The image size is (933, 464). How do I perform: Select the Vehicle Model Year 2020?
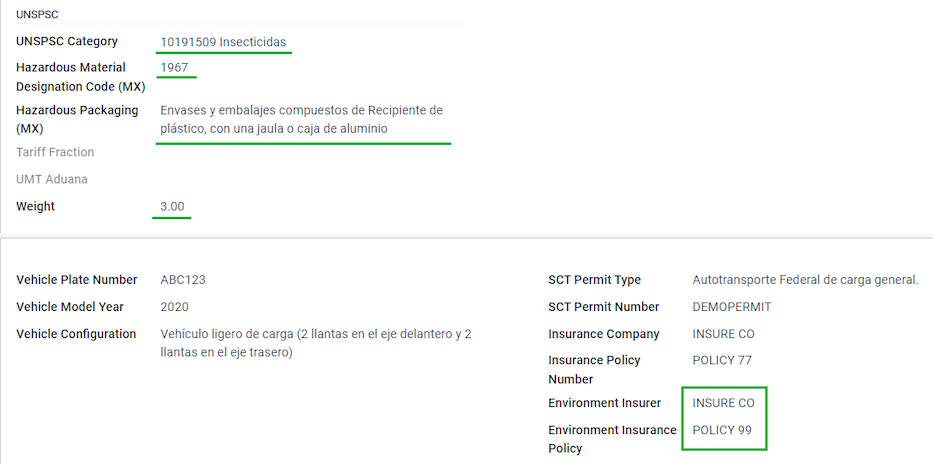point(174,307)
